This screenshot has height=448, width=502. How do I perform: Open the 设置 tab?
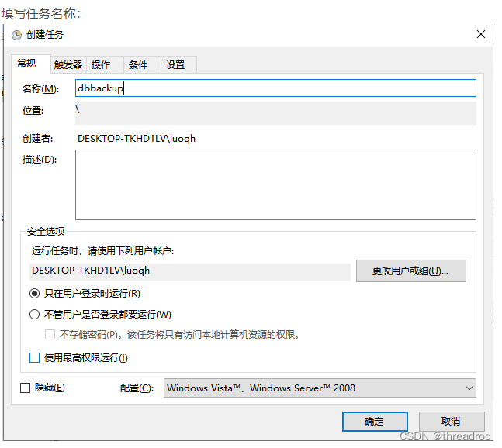pos(178,65)
